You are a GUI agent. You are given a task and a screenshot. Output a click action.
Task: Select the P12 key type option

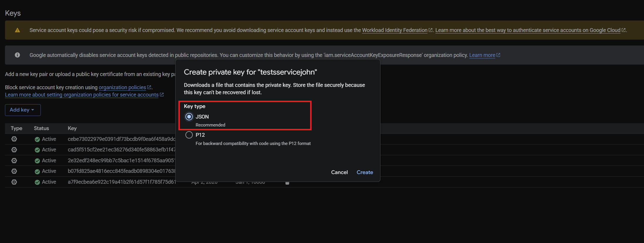coord(189,135)
